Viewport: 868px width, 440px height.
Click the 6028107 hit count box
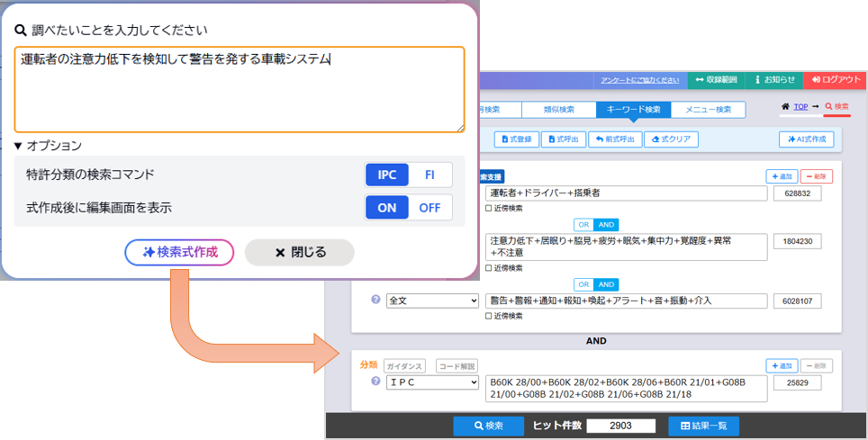797,301
